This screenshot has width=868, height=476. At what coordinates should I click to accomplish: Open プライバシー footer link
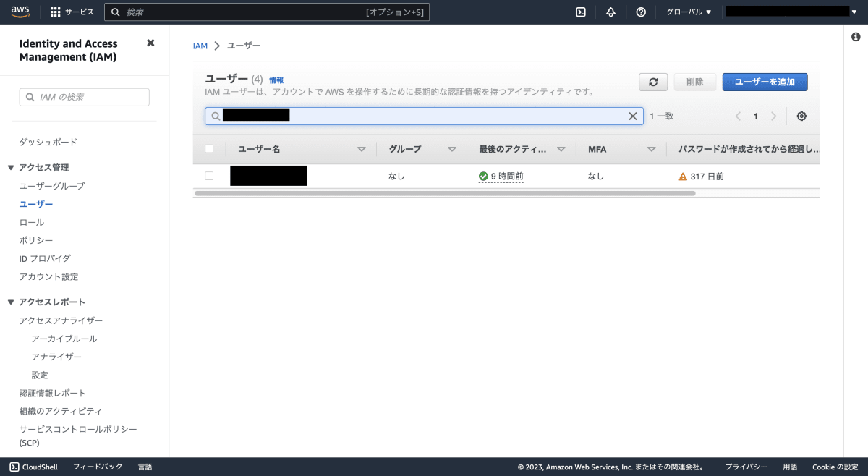(x=746, y=467)
